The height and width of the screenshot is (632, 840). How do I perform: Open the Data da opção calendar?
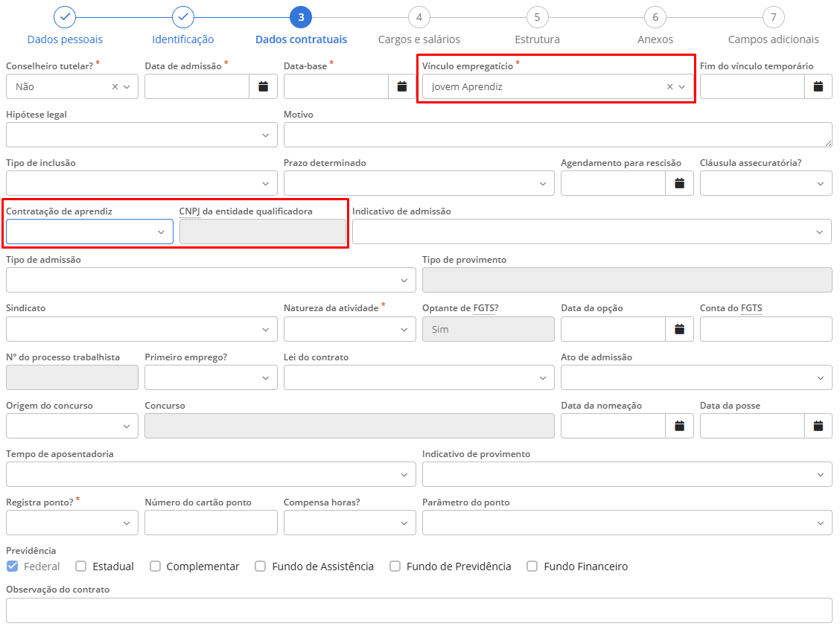(x=679, y=329)
